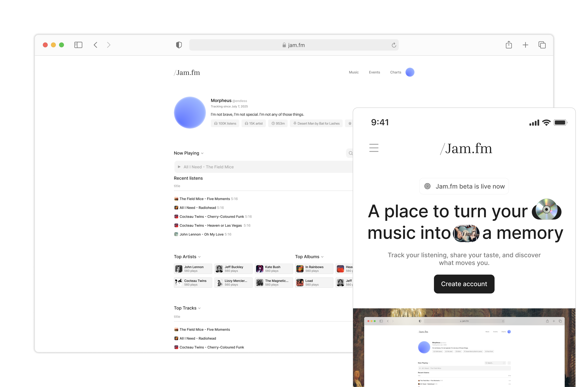Click the CD disc image in headline
Image resolution: width=588 pixels, height=387 pixels.
tap(546, 209)
